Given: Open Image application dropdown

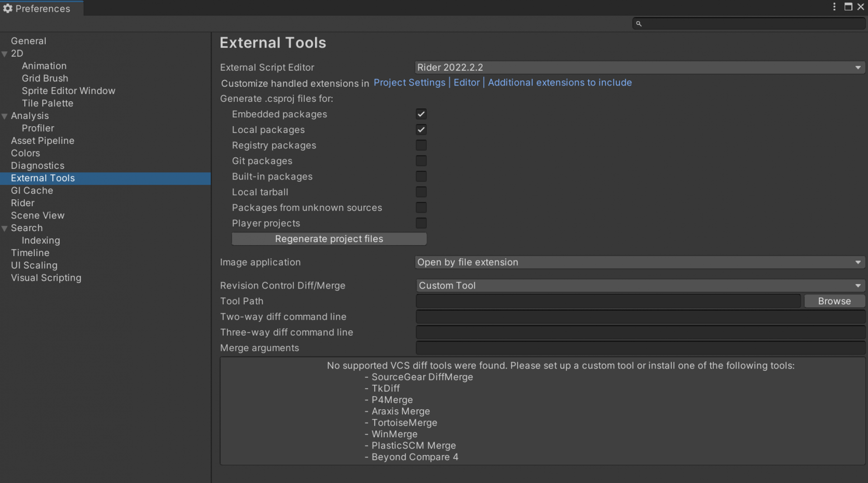Looking at the screenshot, I should 640,262.
